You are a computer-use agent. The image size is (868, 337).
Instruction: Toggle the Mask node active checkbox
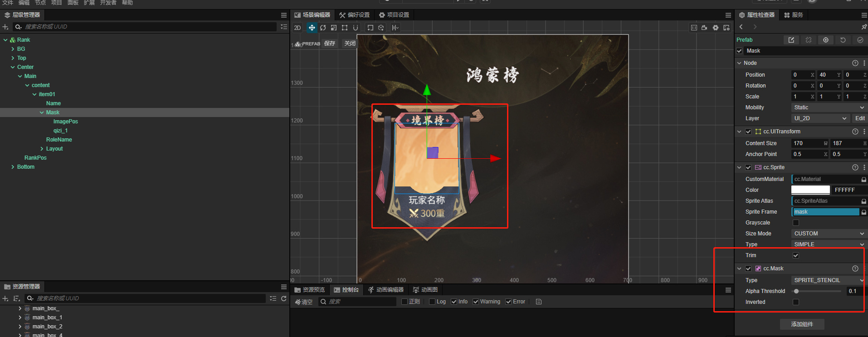[x=740, y=51]
